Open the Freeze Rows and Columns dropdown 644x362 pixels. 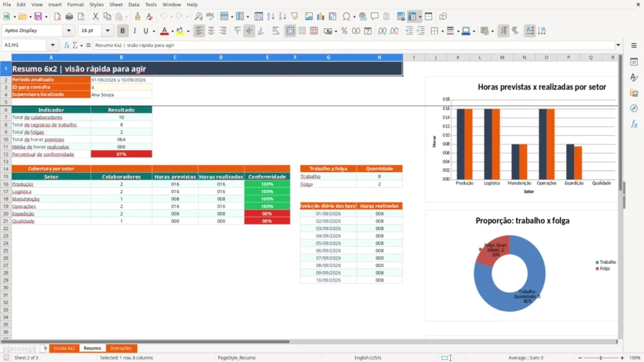click(419, 17)
